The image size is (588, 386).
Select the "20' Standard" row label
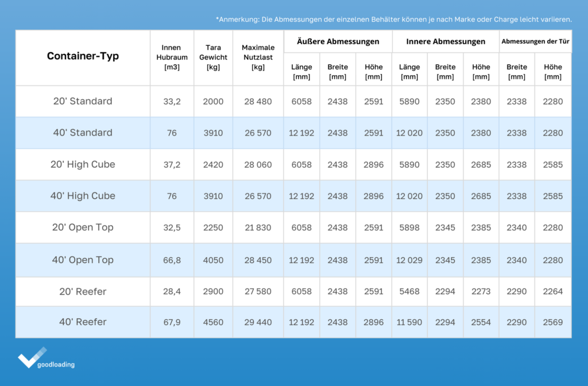[x=83, y=101]
